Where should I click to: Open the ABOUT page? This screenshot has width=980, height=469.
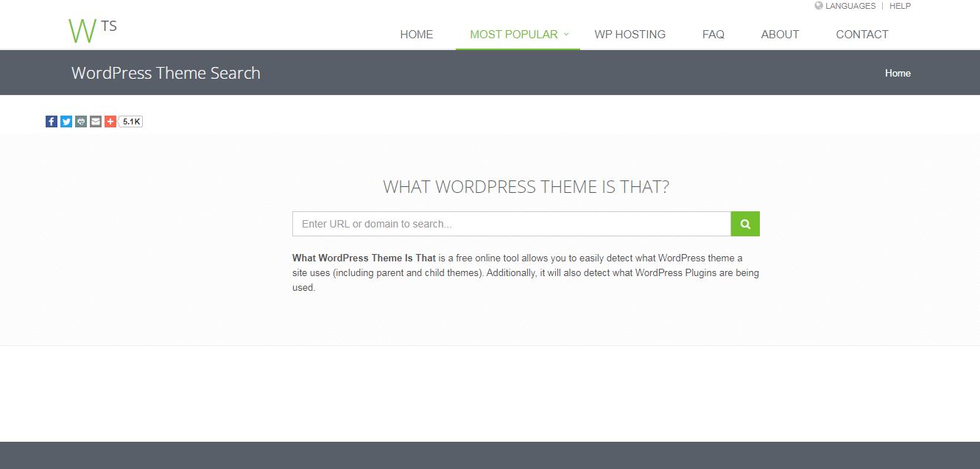pyautogui.click(x=780, y=34)
